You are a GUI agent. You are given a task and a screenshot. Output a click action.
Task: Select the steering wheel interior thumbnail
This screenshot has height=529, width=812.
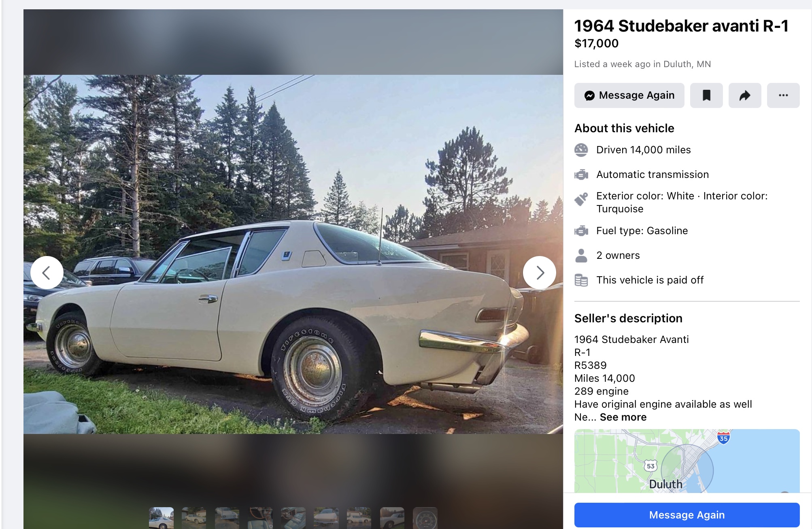(x=260, y=518)
